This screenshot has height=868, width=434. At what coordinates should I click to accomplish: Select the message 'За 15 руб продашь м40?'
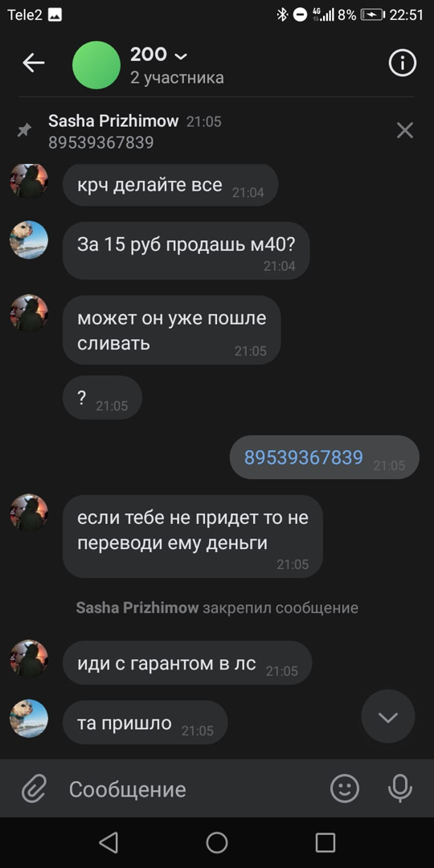(186, 251)
